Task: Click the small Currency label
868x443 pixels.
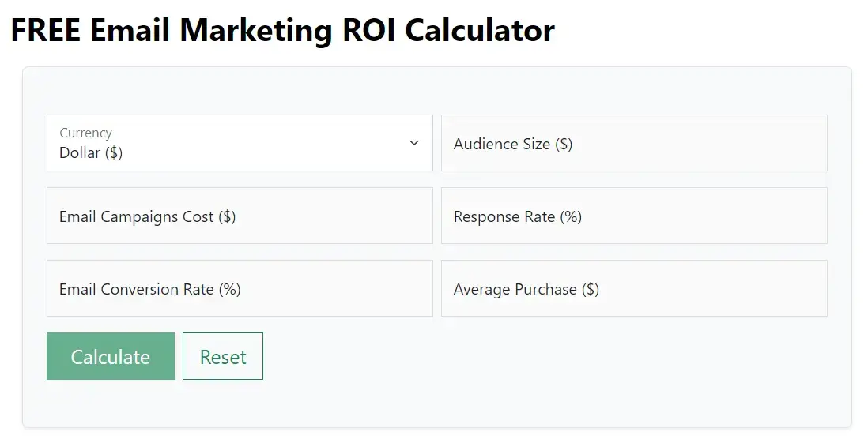Action: point(86,133)
